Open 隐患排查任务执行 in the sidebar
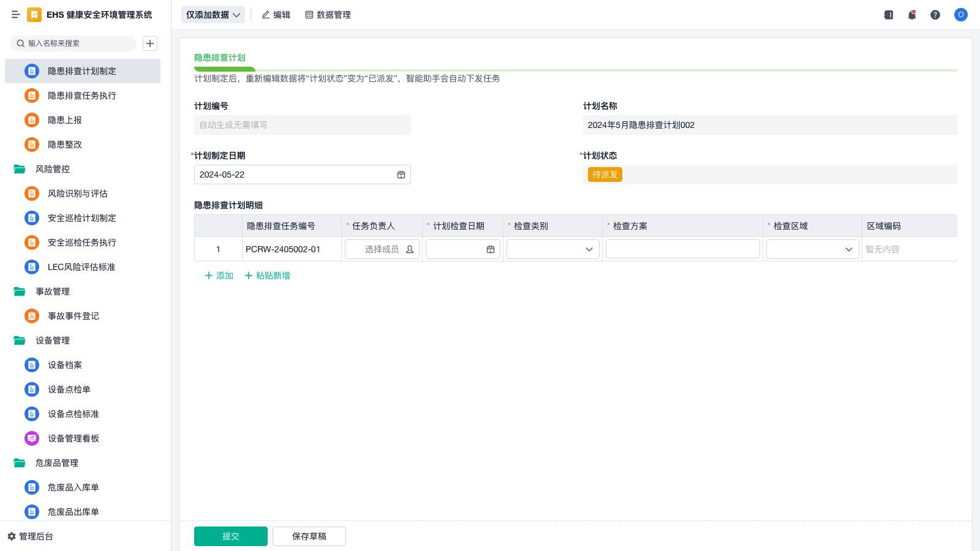This screenshot has height=551, width=980. [82, 96]
